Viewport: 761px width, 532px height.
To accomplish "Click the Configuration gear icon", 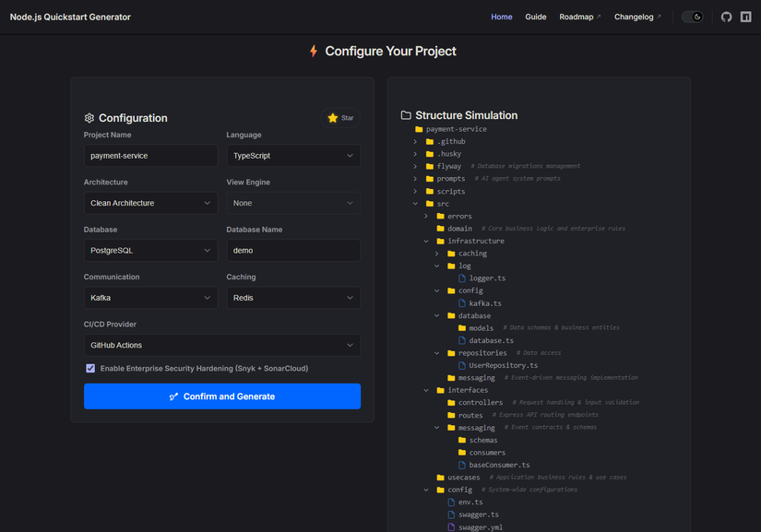I will pos(89,118).
